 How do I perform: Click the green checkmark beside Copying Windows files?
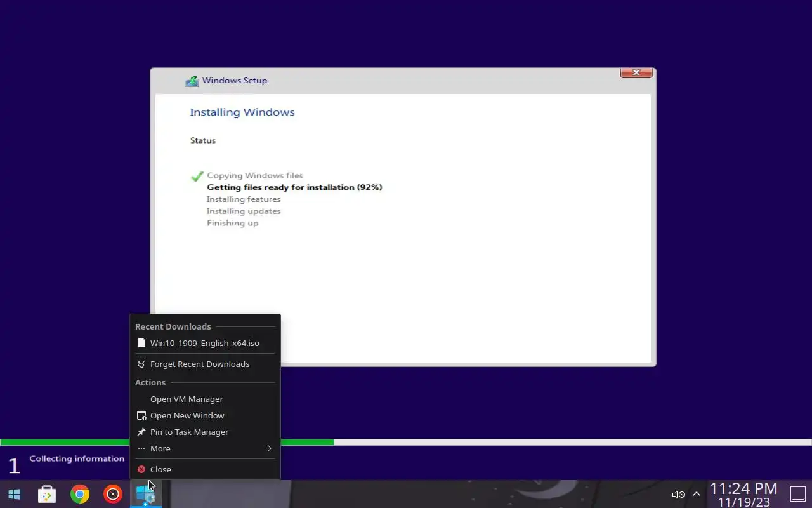[x=197, y=176]
